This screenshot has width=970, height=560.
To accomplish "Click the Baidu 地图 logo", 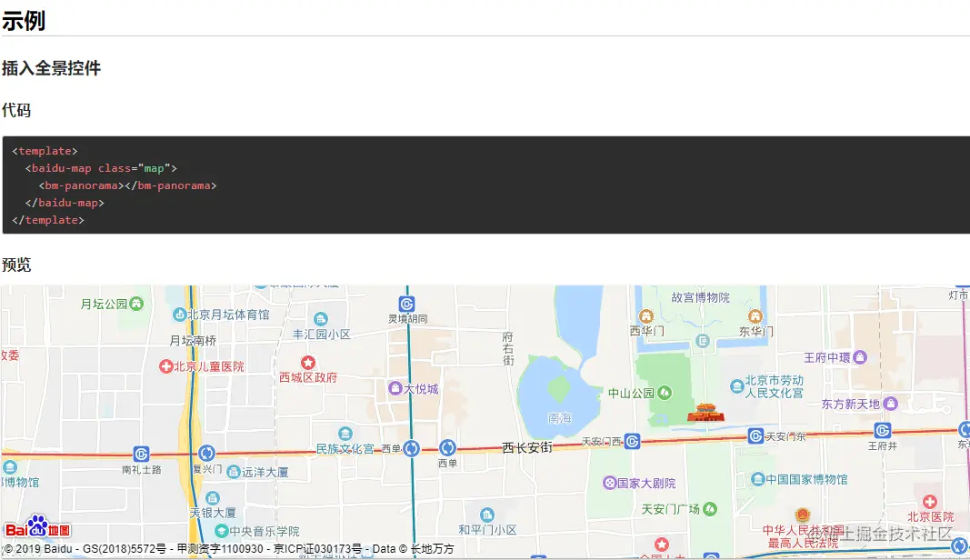I will point(38,526).
